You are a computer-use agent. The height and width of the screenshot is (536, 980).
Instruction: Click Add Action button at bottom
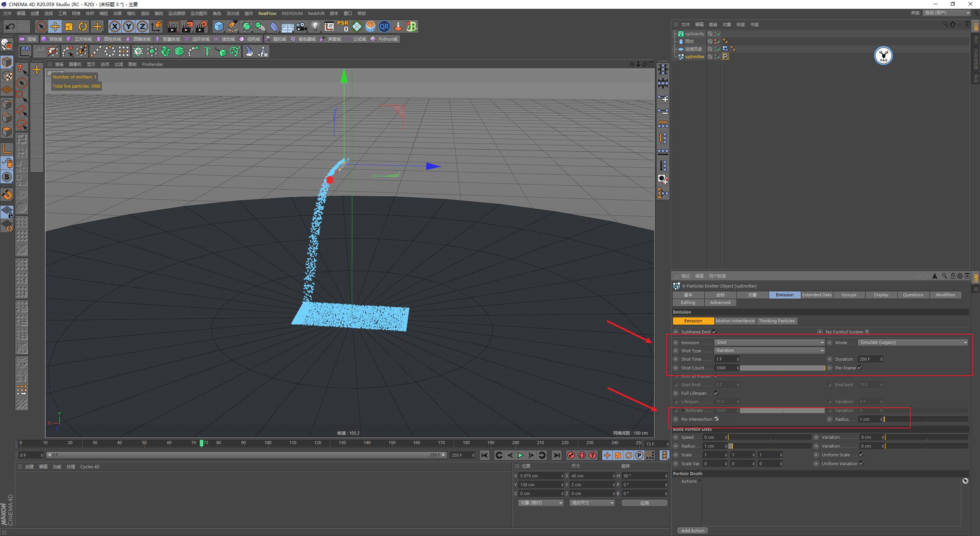[x=692, y=531]
